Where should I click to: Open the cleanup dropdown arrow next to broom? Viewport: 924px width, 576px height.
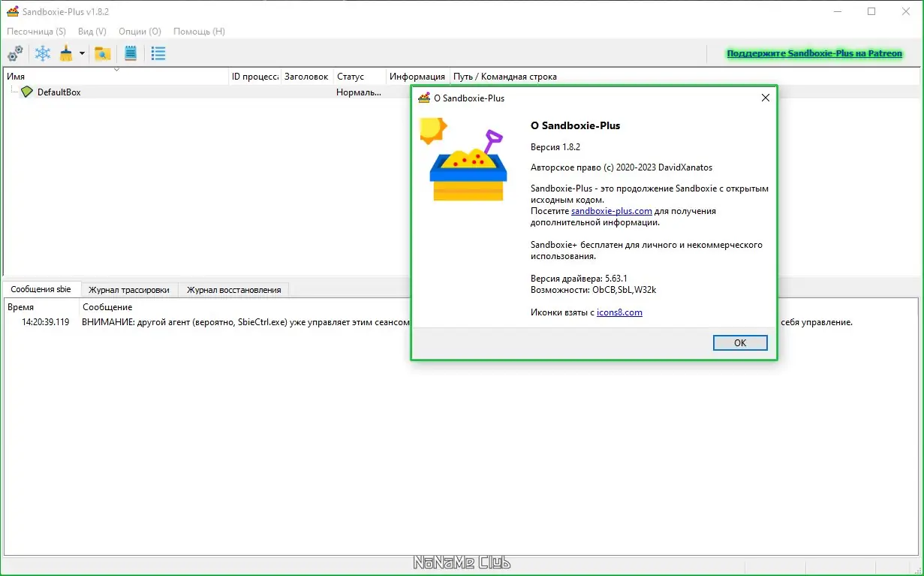[82, 54]
